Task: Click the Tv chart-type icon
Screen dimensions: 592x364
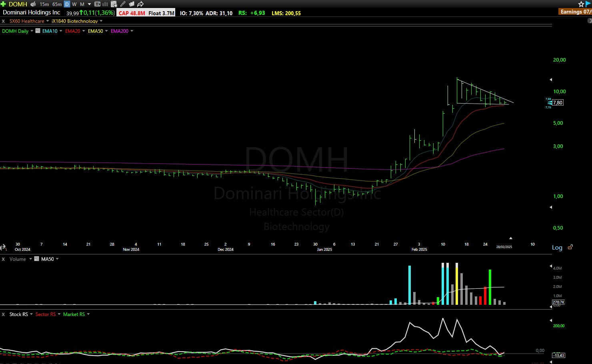Action: click(x=97, y=4)
